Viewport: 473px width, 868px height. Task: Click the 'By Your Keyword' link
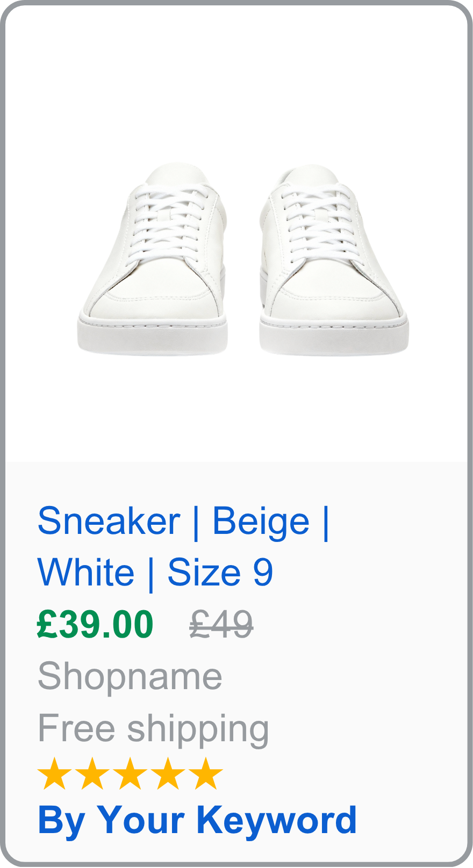coord(197,820)
